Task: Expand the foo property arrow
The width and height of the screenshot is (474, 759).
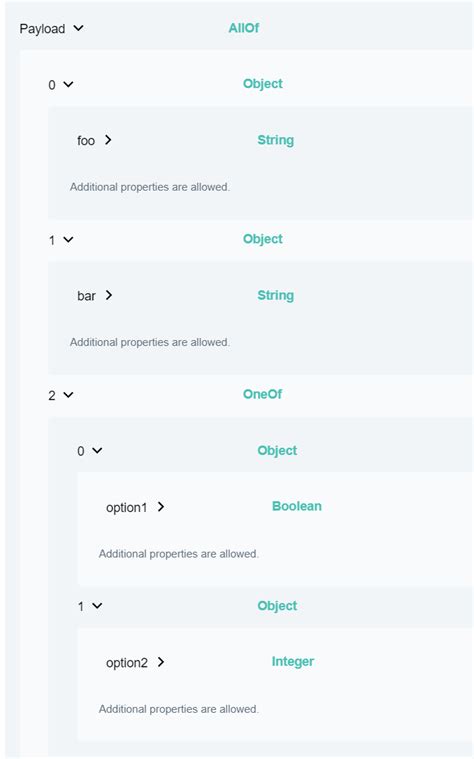Action: [x=108, y=140]
